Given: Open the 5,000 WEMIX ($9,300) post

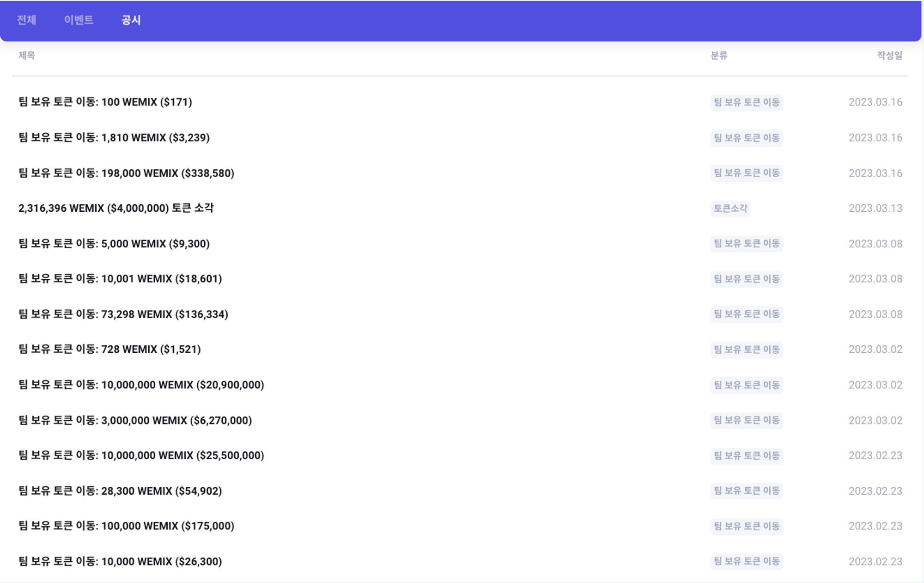Looking at the screenshot, I should point(114,244).
